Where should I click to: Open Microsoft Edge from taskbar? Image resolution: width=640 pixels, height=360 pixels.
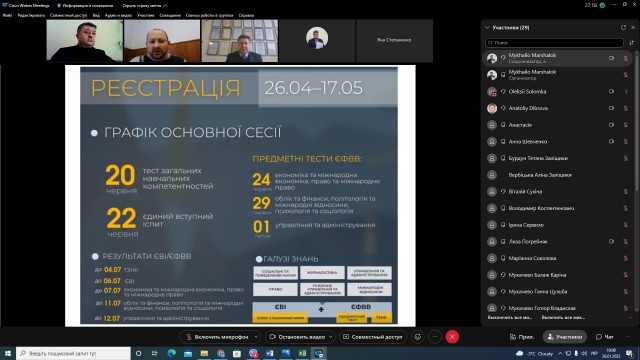pos(171,353)
